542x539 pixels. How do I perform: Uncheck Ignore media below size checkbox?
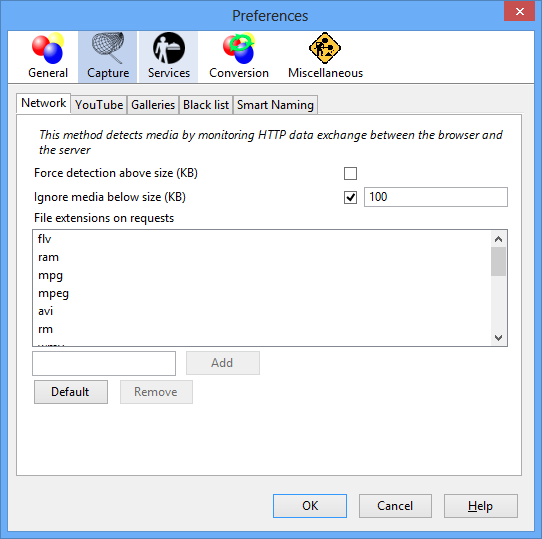350,197
